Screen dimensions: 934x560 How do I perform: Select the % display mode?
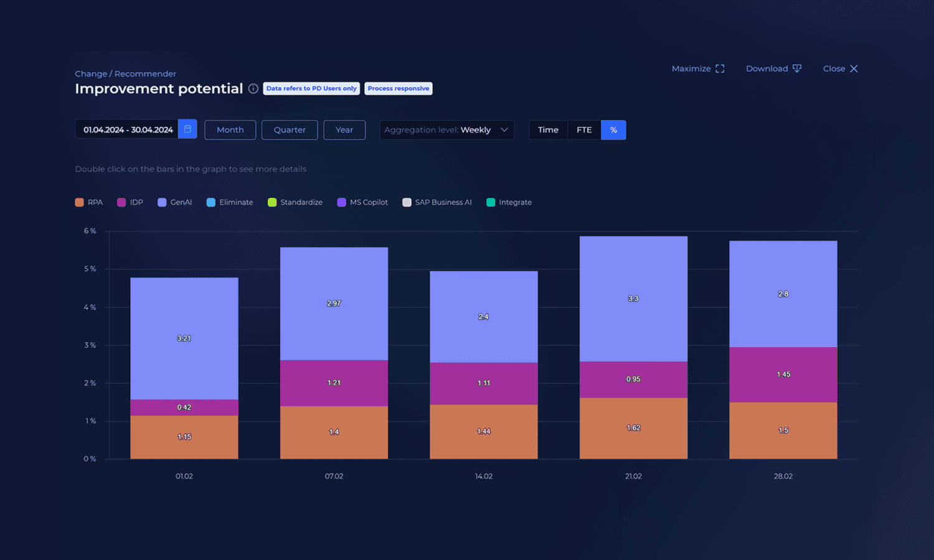[613, 129]
